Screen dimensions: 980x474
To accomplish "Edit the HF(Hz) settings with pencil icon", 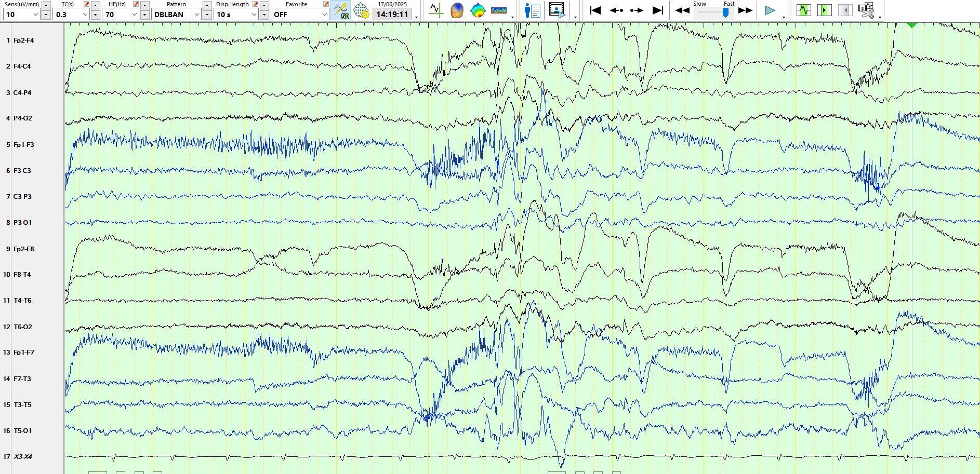I will coord(136,4).
